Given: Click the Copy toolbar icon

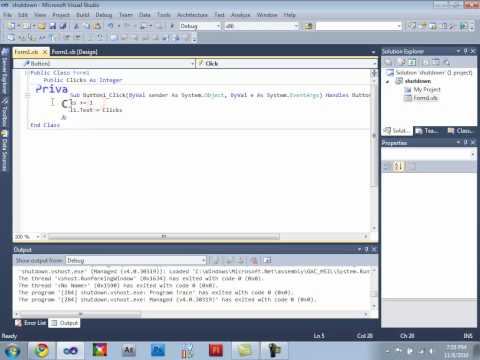Looking at the screenshot, I should [87, 26].
